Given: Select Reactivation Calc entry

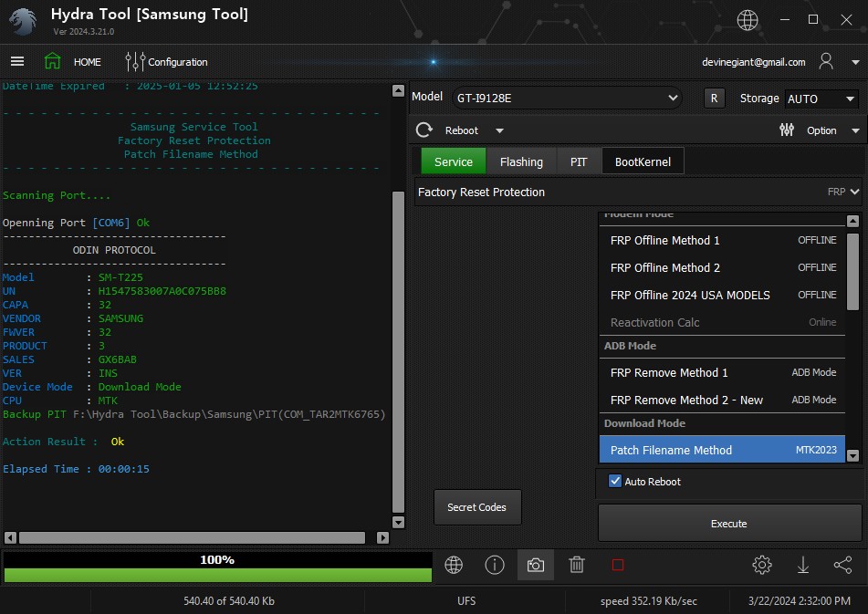Looking at the screenshot, I should coord(722,322).
